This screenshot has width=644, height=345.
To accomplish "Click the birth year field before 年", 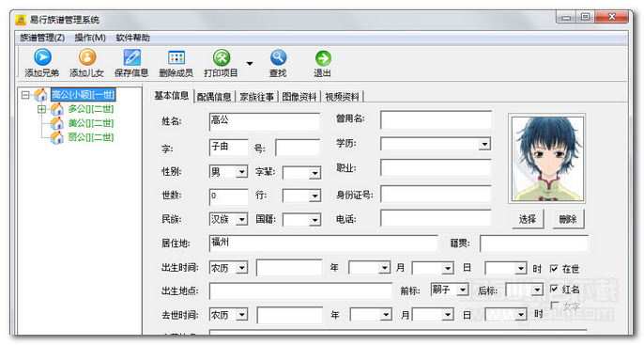I will 289,268.
